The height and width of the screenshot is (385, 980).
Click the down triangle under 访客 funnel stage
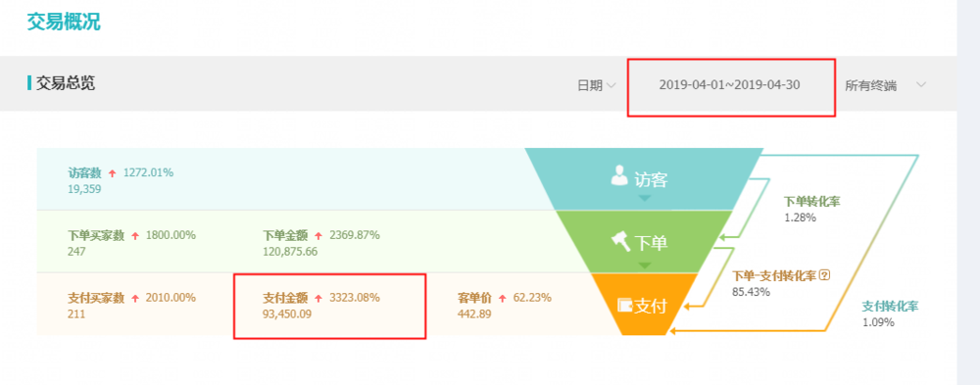pos(645,198)
